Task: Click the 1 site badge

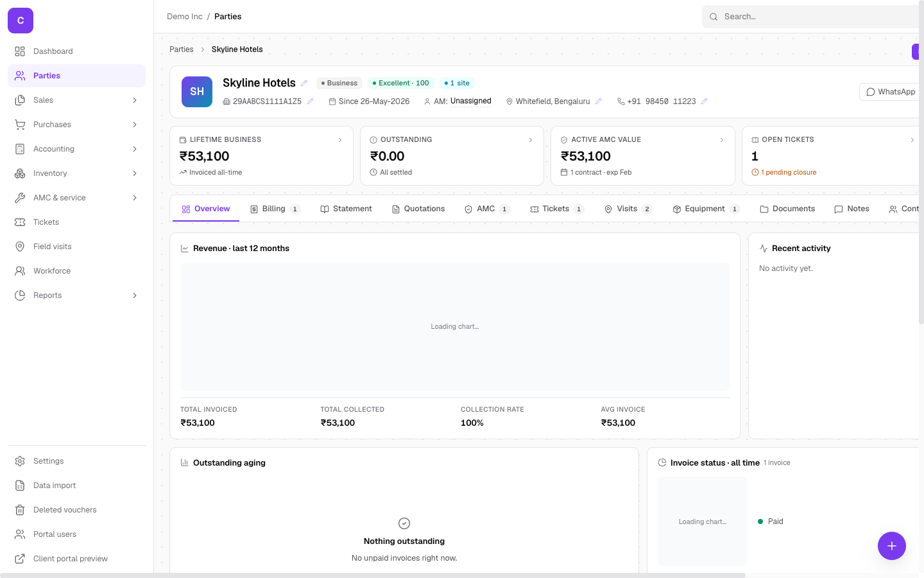Action: click(457, 83)
